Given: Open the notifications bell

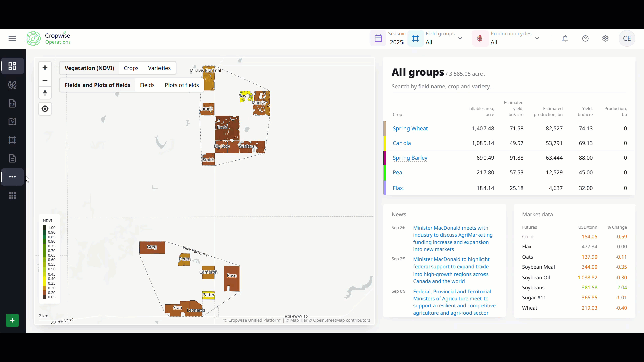Looking at the screenshot, I should [x=565, y=39].
